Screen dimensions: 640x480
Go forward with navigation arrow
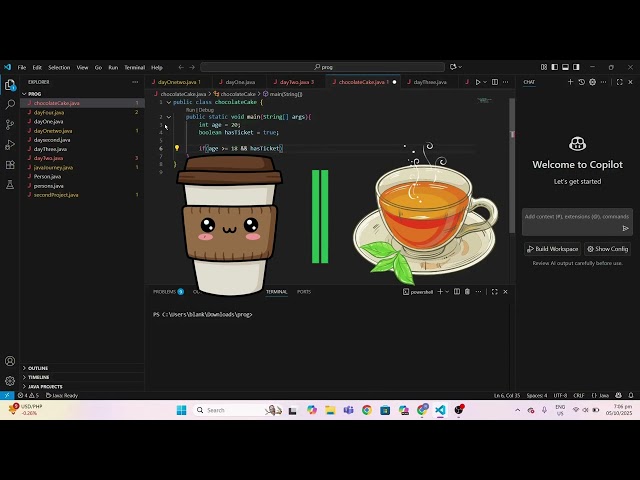(192, 67)
